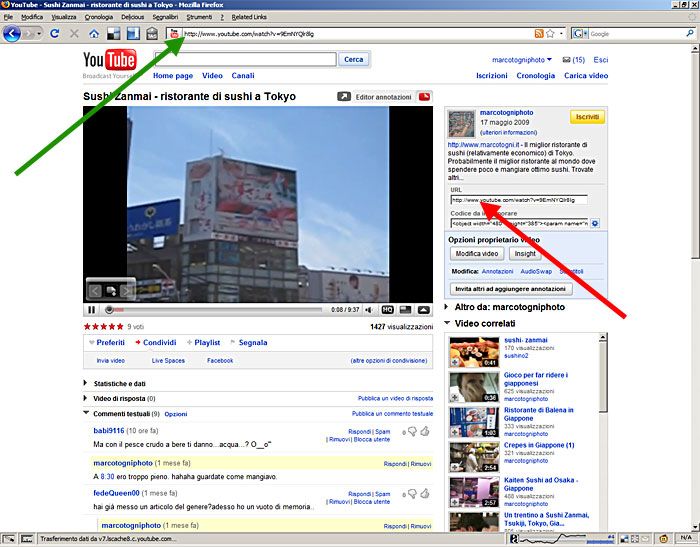Open Carica video link
The width and height of the screenshot is (700, 547).
point(586,75)
